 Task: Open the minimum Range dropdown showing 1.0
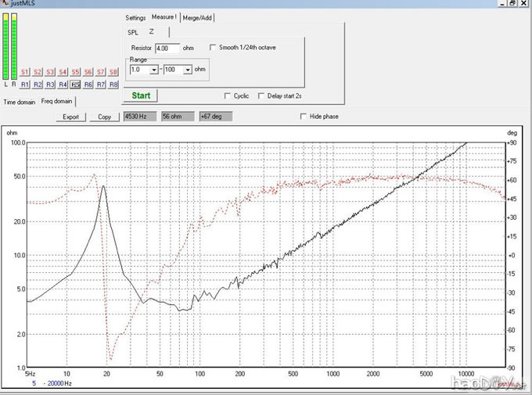coord(154,70)
